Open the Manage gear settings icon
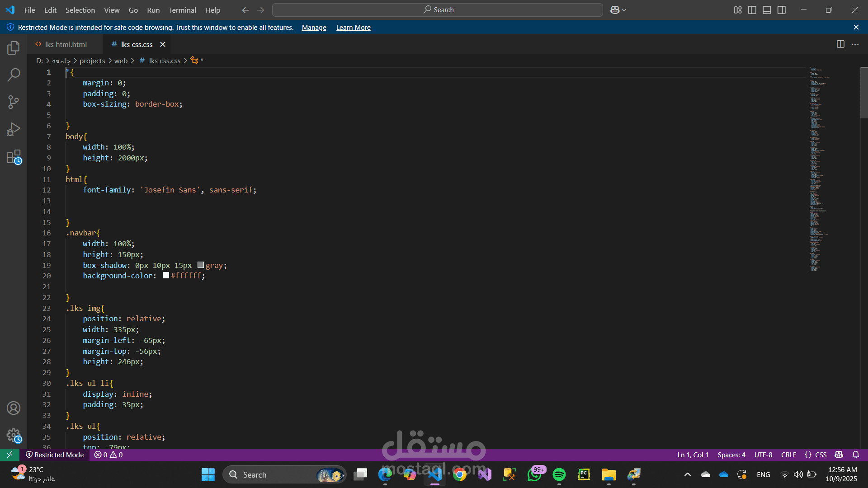This screenshot has width=868, height=488. 14,435
